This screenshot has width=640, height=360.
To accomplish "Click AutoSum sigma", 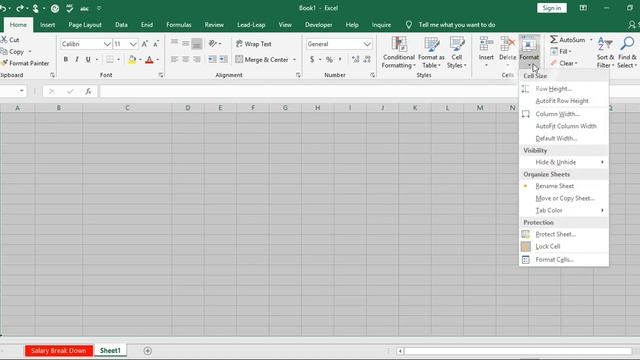I will pyautogui.click(x=554, y=40).
